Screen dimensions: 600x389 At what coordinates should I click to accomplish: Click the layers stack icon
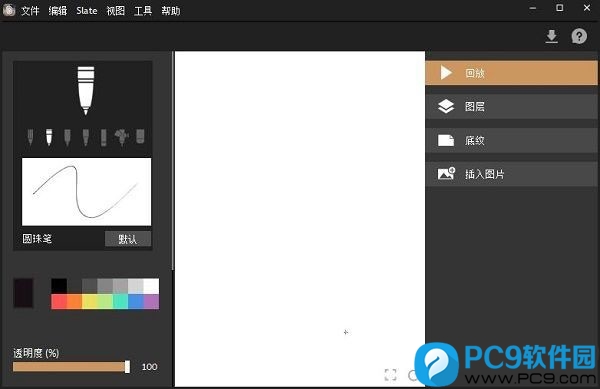[x=446, y=106]
